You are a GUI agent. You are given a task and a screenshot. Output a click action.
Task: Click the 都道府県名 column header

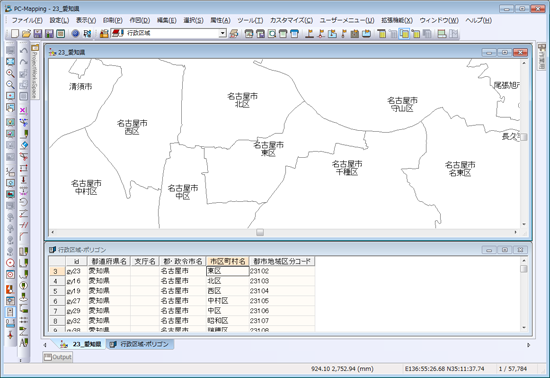coord(109,261)
